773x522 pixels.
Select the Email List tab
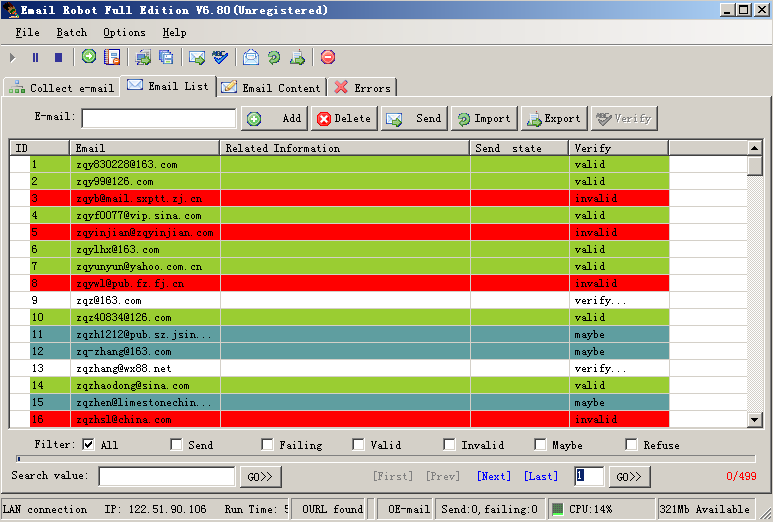point(168,86)
